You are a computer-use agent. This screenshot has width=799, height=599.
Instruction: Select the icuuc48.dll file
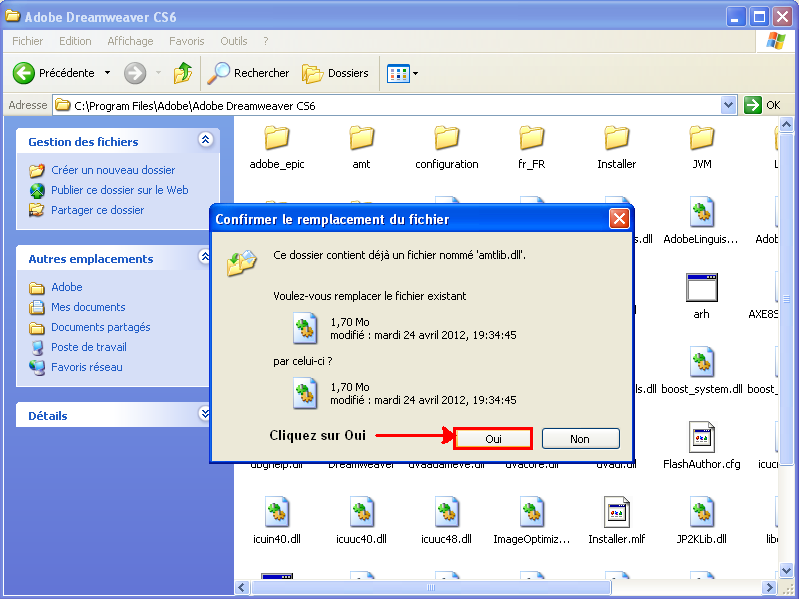446,521
